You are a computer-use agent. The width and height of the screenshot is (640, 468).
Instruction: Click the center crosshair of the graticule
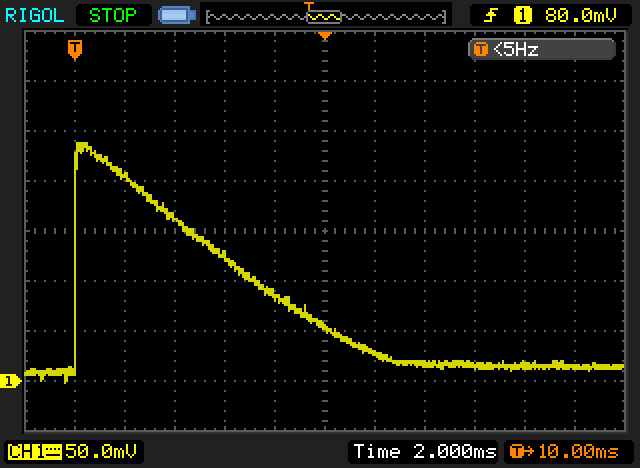coord(325,231)
